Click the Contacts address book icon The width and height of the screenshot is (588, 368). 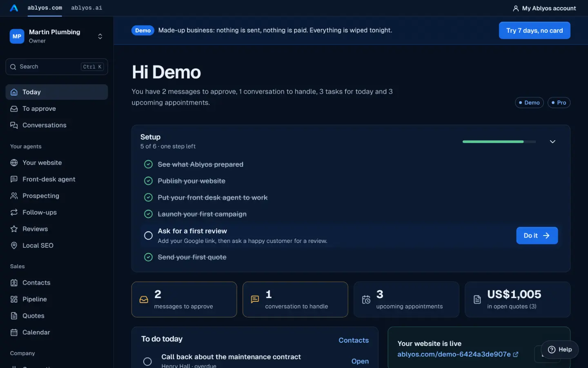(14, 283)
